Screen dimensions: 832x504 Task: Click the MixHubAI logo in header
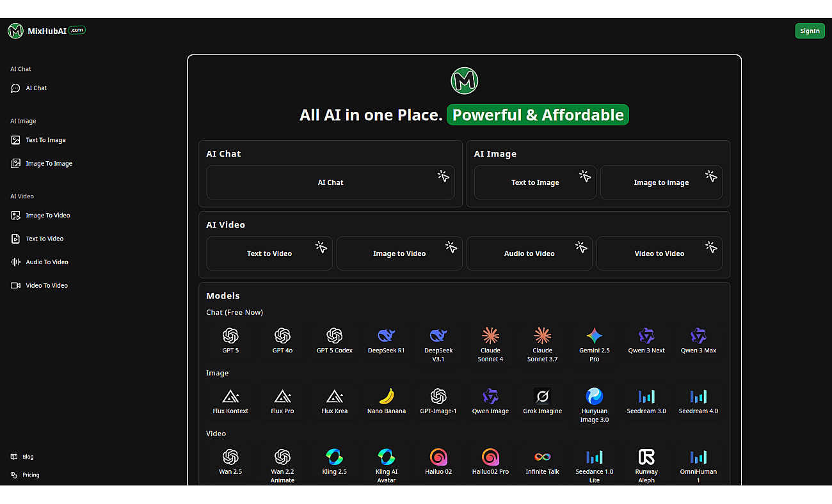[46, 31]
